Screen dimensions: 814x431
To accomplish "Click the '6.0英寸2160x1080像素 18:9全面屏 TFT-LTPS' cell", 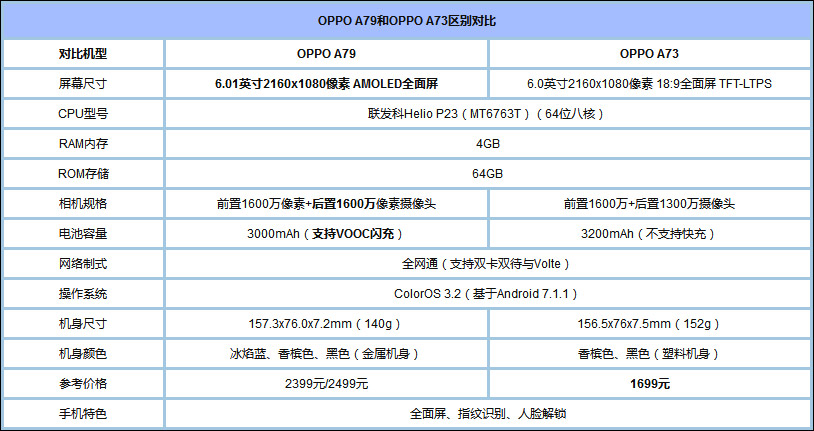I will coord(650,84).
